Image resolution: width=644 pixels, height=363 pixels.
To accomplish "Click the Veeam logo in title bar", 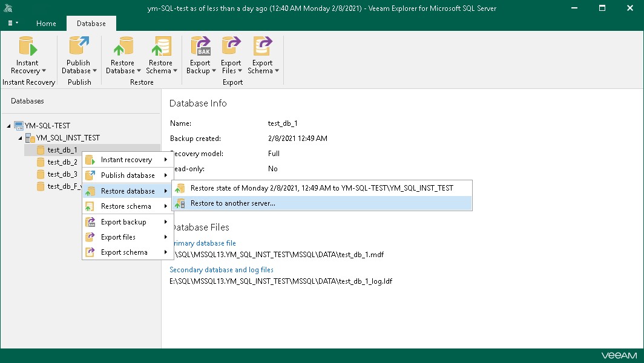I will point(8,8).
